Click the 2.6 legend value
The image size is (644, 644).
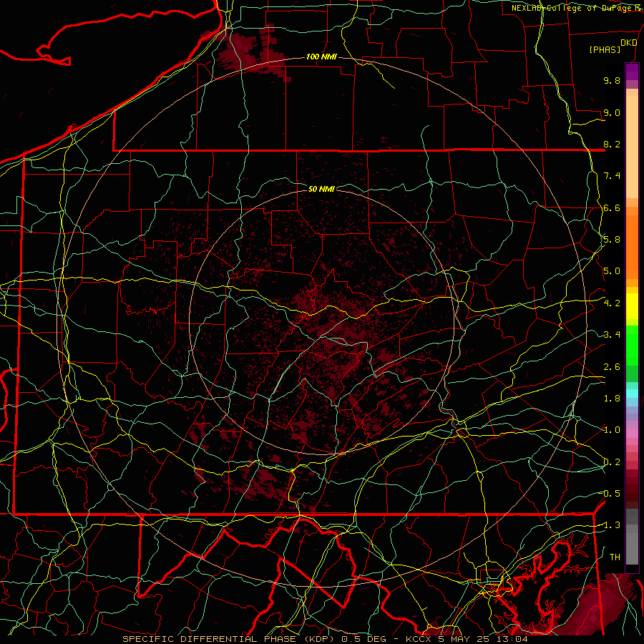[612, 366]
